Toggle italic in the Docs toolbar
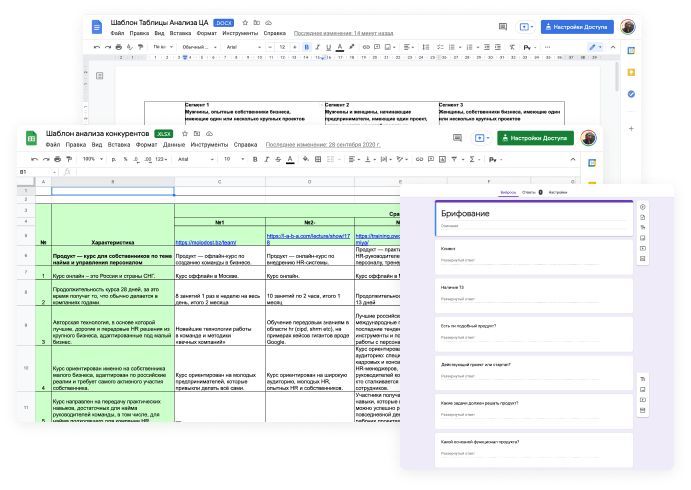Viewport: 691px width, 490px height. click(317, 47)
